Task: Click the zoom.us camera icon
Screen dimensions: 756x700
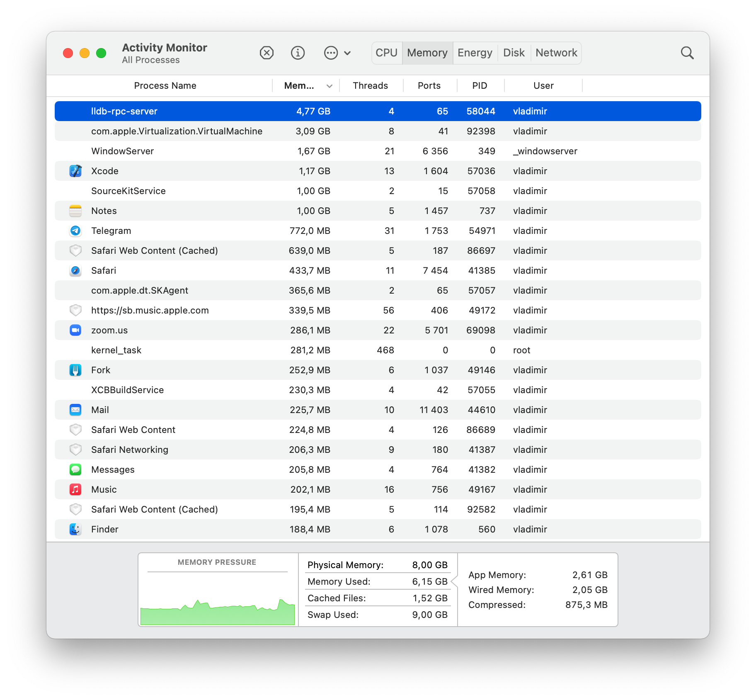Action: click(x=75, y=330)
